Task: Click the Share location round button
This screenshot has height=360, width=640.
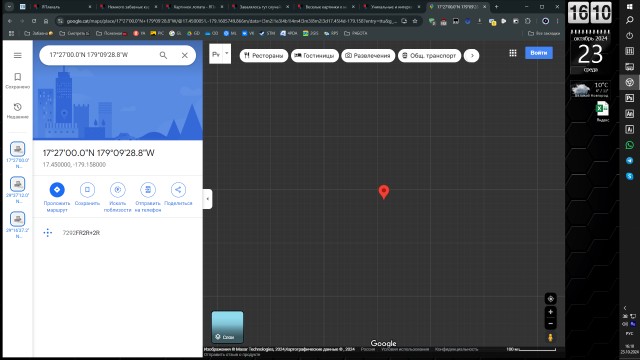Action: coord(178,189)
